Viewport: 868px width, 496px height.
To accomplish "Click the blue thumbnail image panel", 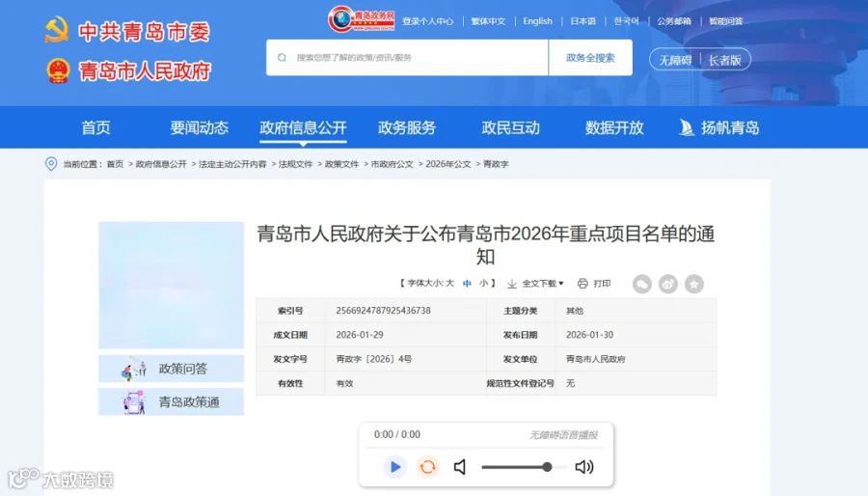I will tap(171, 285).
